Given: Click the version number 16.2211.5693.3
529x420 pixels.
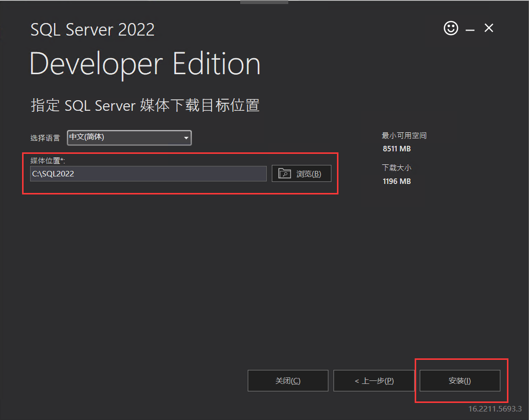Looking at the screenshot, I should [x=495, y=408].
